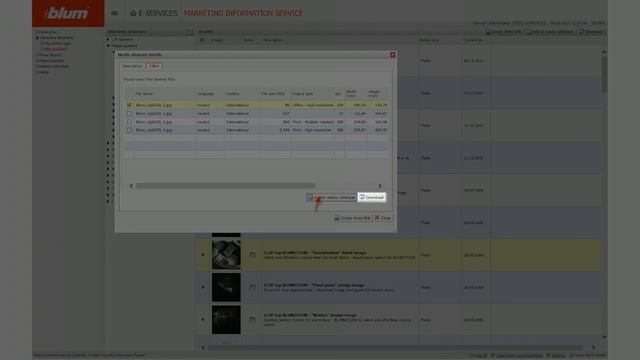Screen dimensions: 640x360
Task: Click the top toolbar Add to media collection button
Action: pos(550,32)
